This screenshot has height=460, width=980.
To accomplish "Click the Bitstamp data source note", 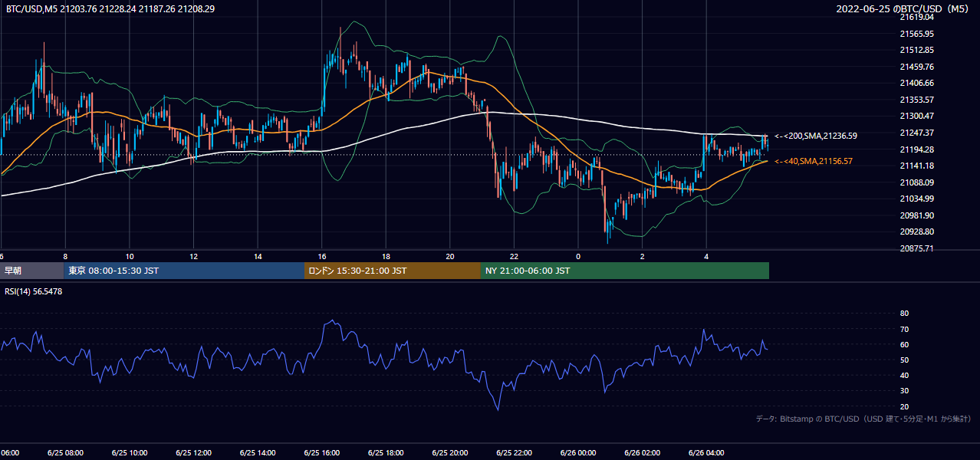I will pyautogui.click(x=863, y=419).
